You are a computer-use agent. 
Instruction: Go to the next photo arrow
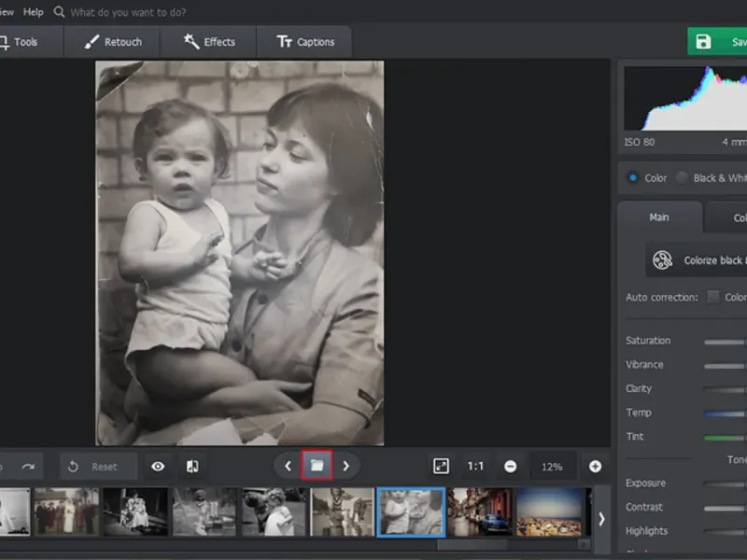coord(346,466)
